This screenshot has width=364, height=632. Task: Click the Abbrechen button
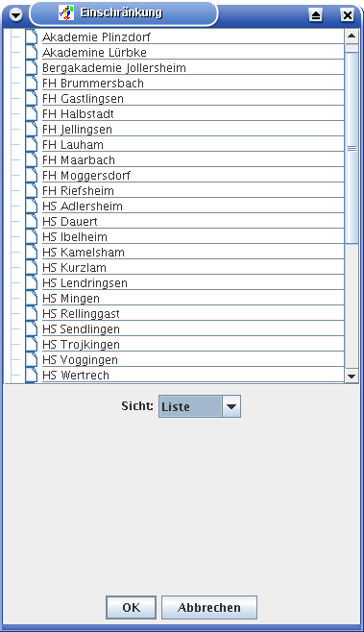coord(209,607)
